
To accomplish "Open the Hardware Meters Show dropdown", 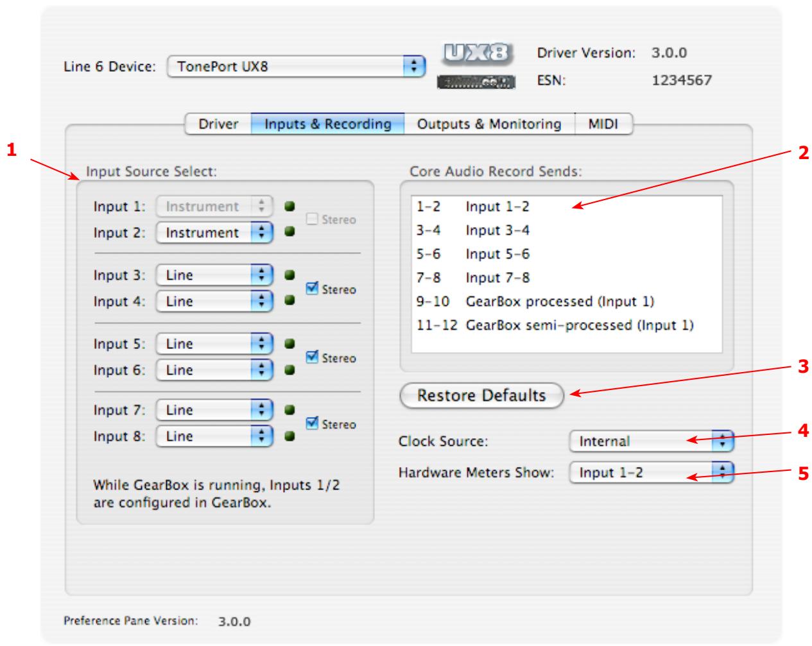I will click(x=652, y=473).
